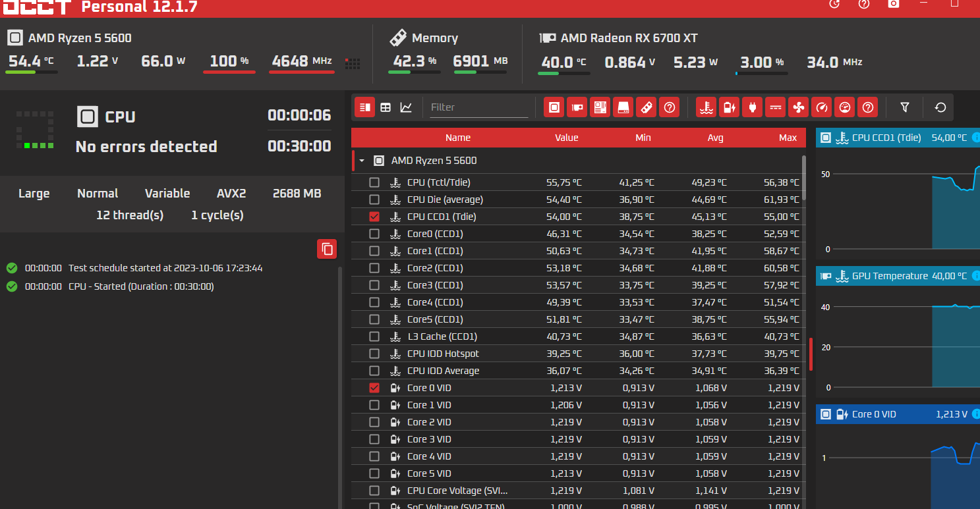Click the CPU clock 4648 MHz value
This screenshot has width=980, height=509.
pos(302,61)
